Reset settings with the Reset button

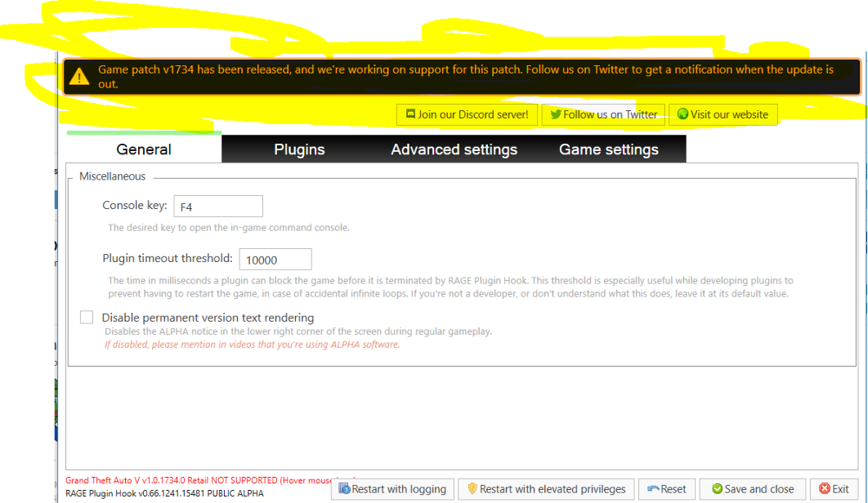click(x=667, y=489)
